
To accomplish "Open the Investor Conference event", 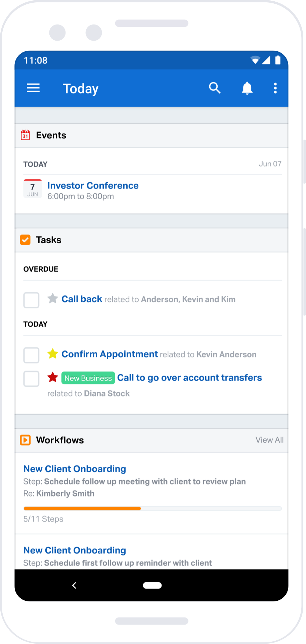I will (x=93, y=186).
